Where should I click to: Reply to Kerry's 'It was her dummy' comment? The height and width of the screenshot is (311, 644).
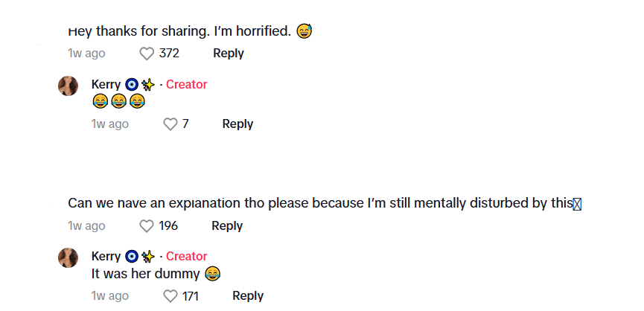pos(248,296)
